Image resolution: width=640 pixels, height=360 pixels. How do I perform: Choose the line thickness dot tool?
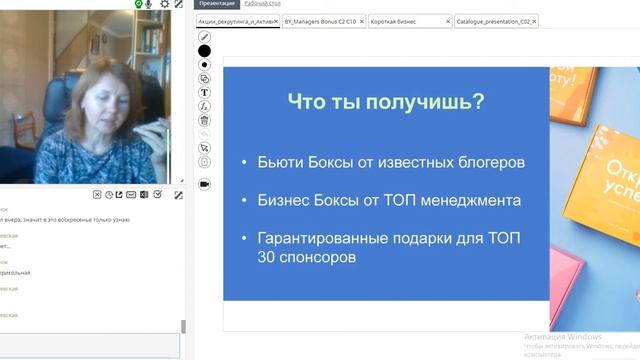[204, 64]
